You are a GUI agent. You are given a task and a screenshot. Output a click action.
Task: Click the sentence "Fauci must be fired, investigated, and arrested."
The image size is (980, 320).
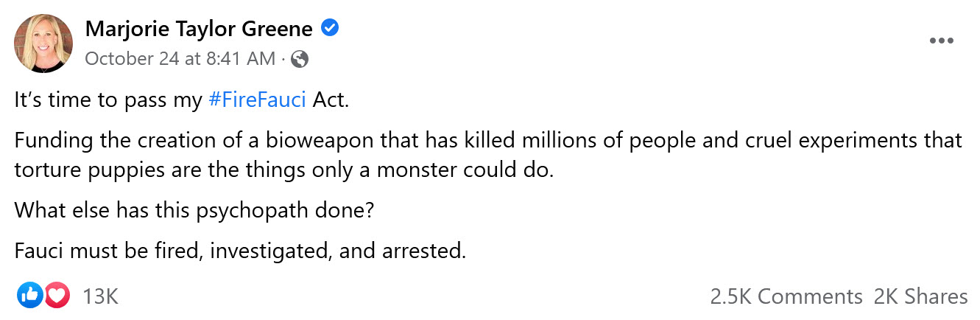click(240, 251)
